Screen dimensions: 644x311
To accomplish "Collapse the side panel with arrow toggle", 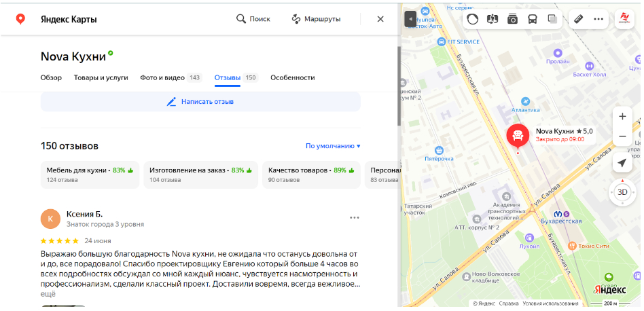I will pos(410,19).
